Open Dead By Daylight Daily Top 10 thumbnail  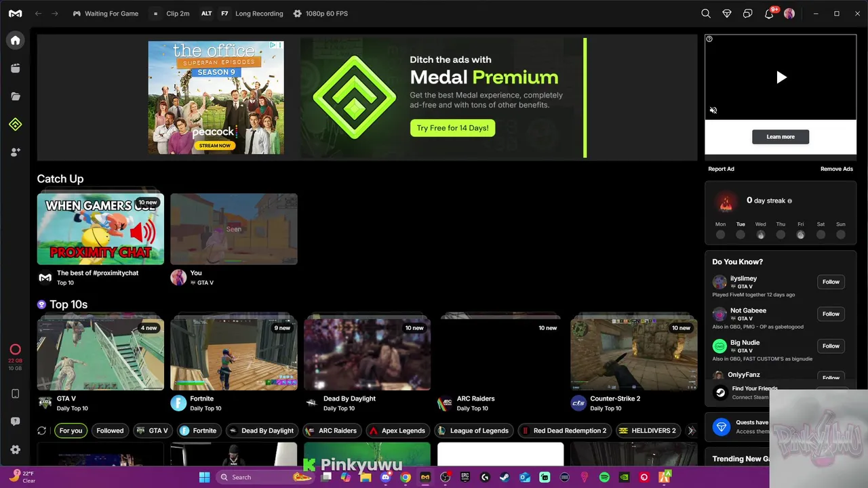(x=367, y=354)
